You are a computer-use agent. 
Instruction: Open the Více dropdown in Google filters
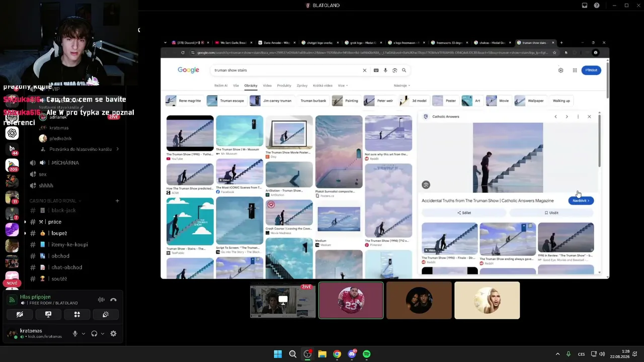pyautogui.click(x=343, y=85)
